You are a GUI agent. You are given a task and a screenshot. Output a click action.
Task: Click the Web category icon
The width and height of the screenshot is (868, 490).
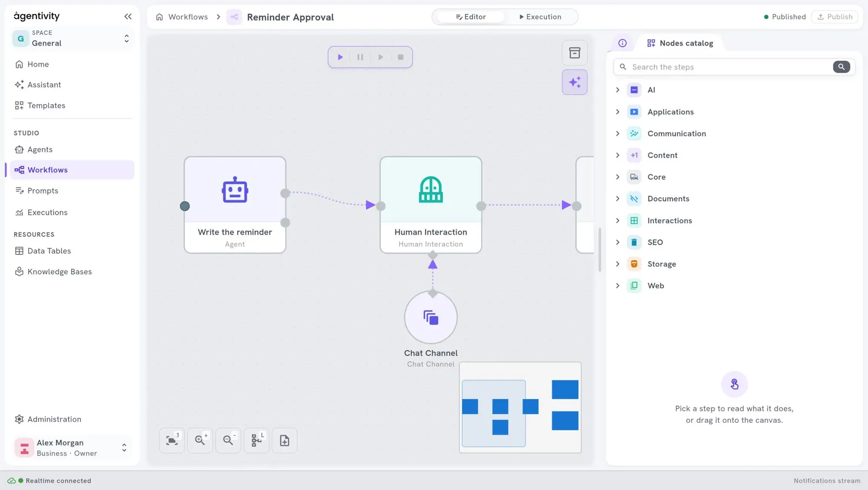coord(634,286)
